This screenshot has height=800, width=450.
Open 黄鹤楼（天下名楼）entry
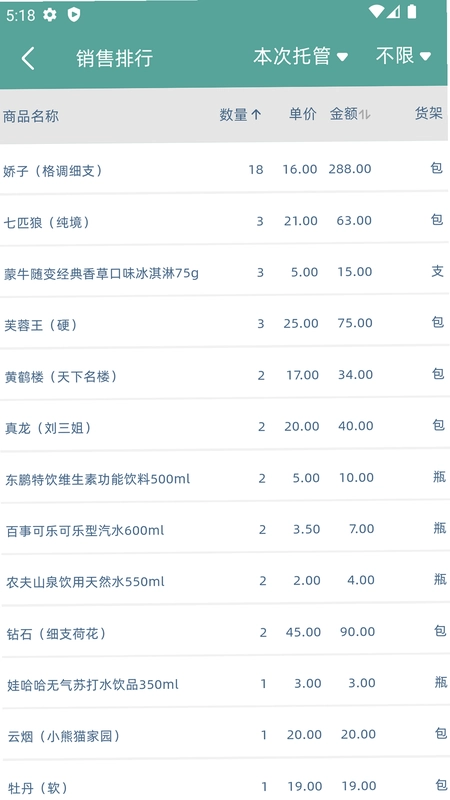tap(224, 375)
